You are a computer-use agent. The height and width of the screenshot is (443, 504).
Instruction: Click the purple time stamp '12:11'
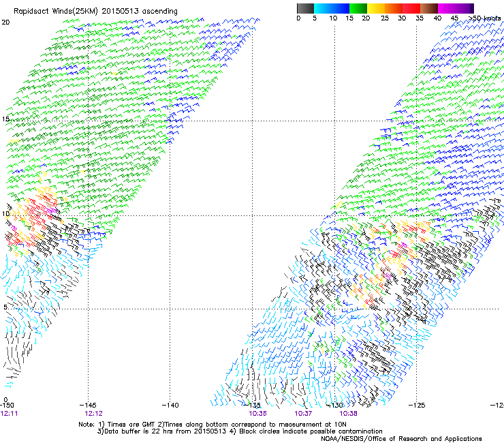9,414
